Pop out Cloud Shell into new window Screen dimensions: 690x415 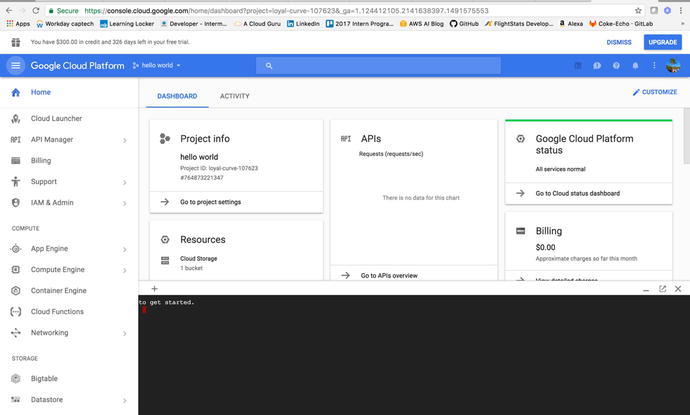(x=662, y=289)
